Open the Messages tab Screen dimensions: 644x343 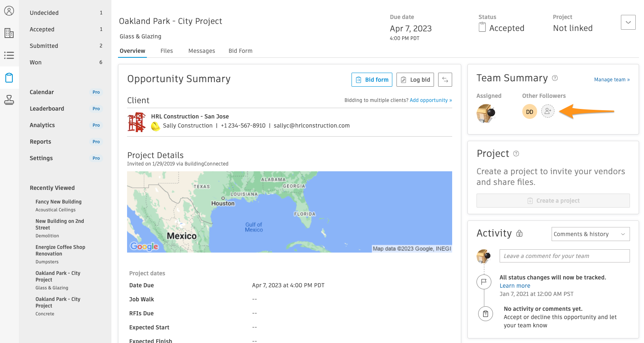pyautogui.click(x=201, y=51)
